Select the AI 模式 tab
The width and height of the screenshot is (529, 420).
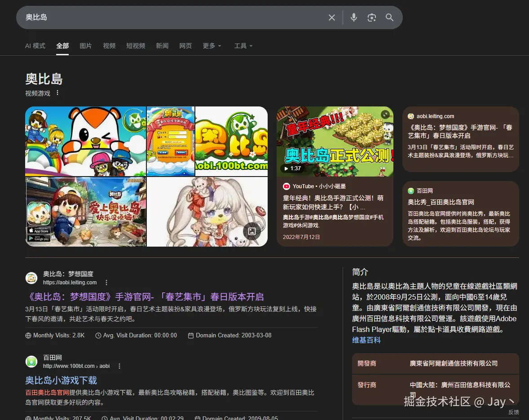(35, 46)
